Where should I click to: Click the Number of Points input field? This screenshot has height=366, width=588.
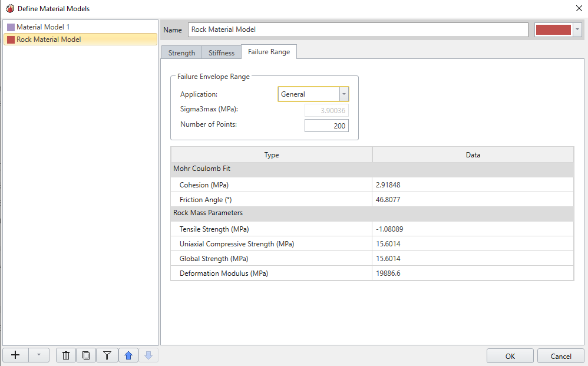[x=326, y=126]
